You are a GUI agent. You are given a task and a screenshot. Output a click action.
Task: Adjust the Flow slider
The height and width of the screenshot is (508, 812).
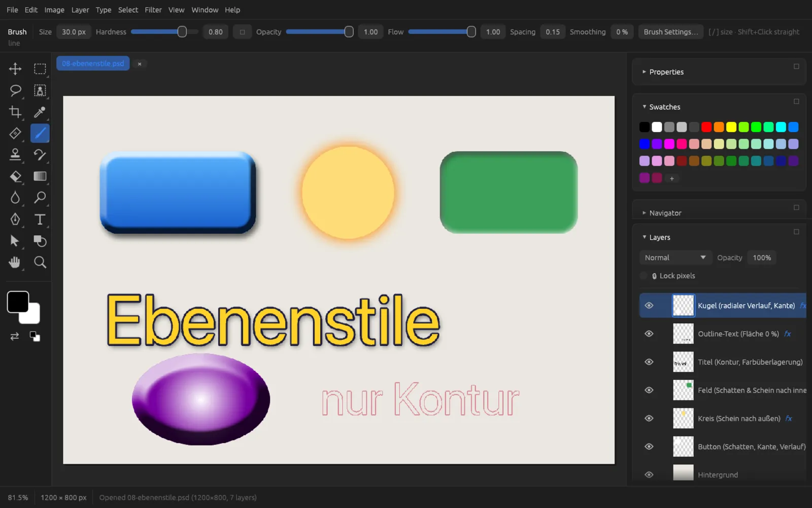point(442,31)
